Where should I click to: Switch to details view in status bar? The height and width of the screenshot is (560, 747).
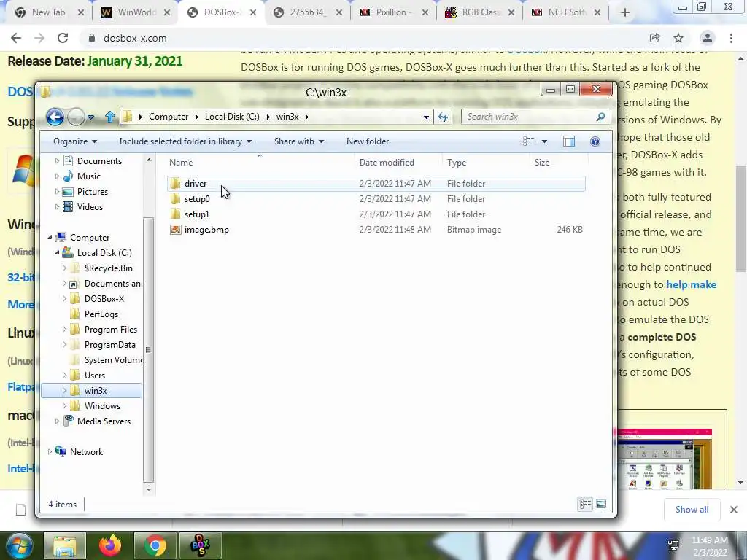(x=585, y=505)
